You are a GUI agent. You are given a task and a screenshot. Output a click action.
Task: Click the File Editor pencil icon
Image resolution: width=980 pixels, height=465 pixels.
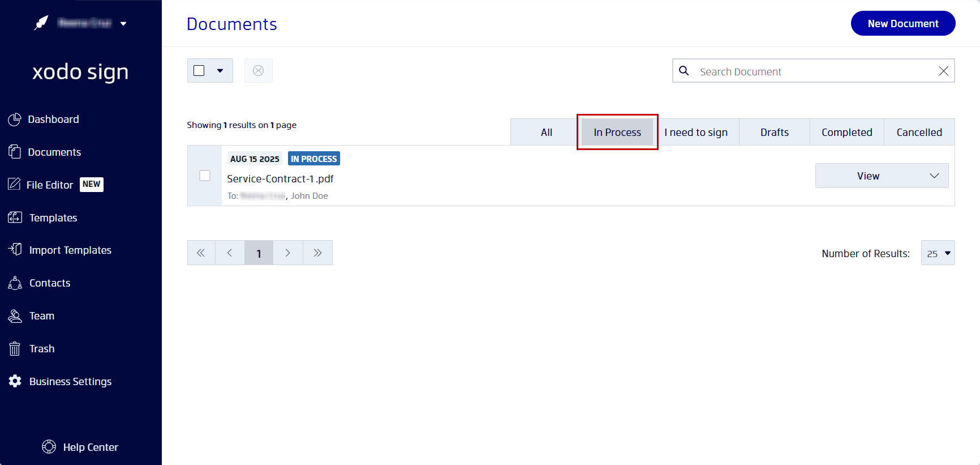[x=14, y=184]
